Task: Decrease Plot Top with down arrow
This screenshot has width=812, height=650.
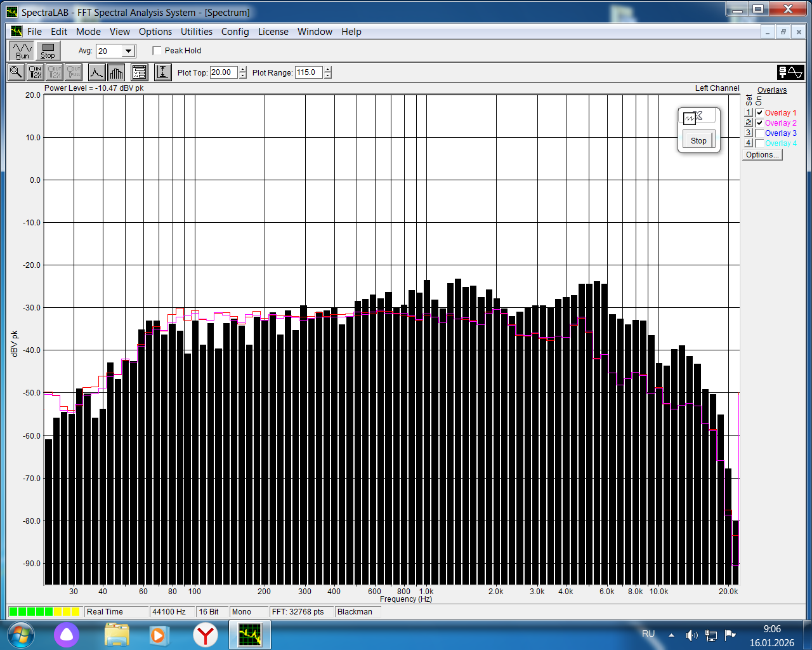Action: click(x=243, y=76)
